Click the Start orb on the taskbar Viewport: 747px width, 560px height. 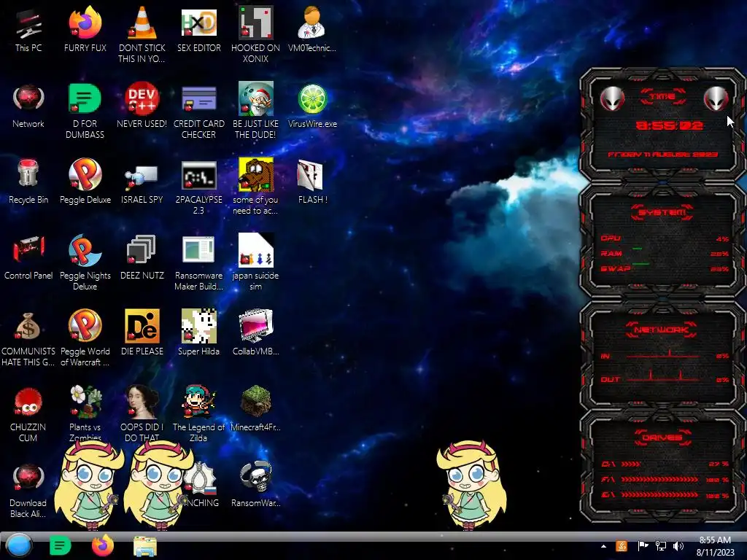click(19, 545)
